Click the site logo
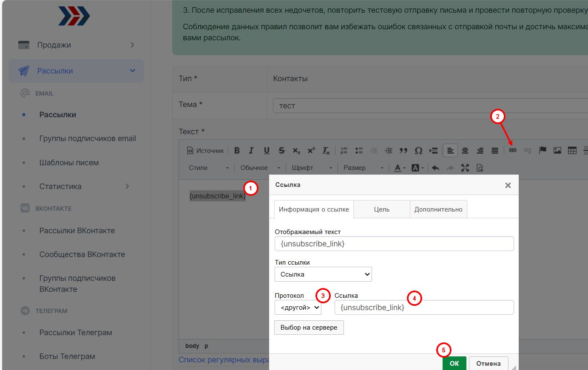 click(x=74, y=16)
